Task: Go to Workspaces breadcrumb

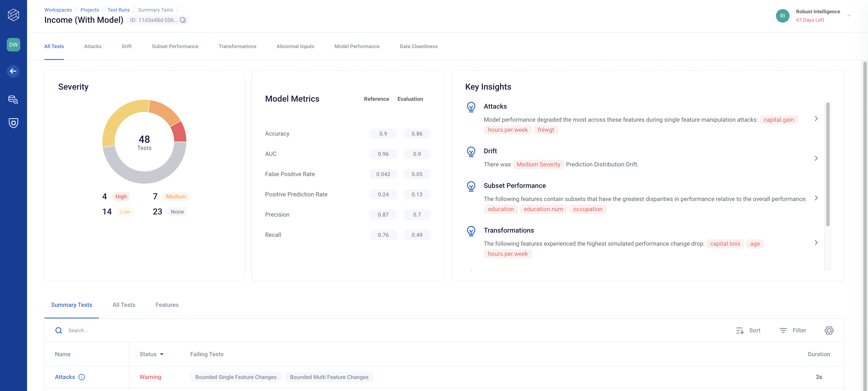Action: [58, 10]
